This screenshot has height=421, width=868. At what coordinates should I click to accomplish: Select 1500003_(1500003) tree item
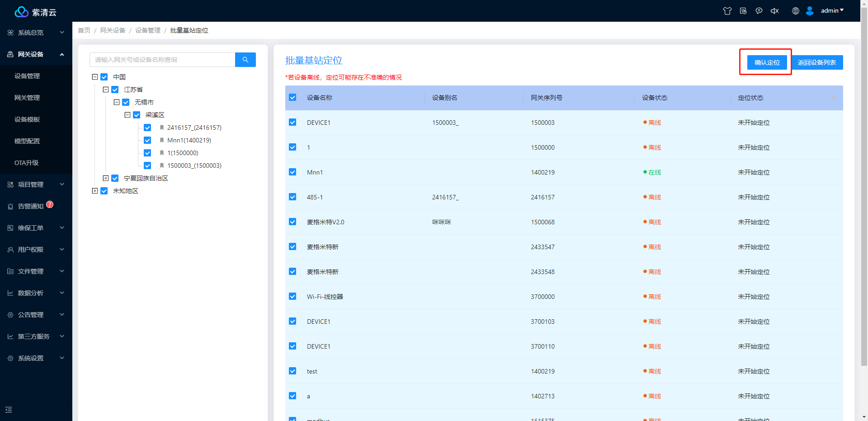point(194,166)
